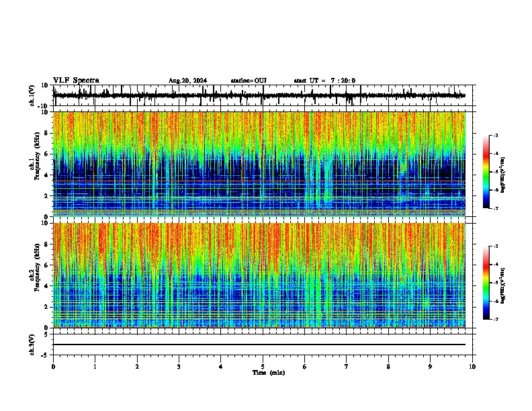Click the "VLF Spectra" plot title
Screen dimensions: 532x411
(76, 81)
